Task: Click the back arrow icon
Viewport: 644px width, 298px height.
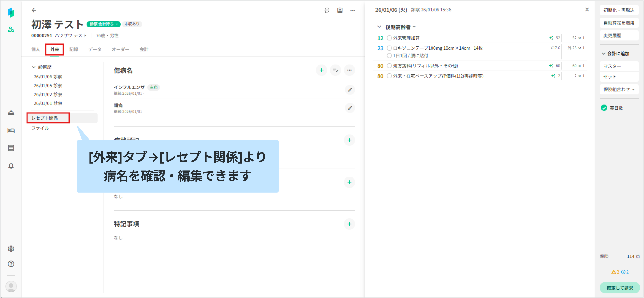Action: coord(34,10)
